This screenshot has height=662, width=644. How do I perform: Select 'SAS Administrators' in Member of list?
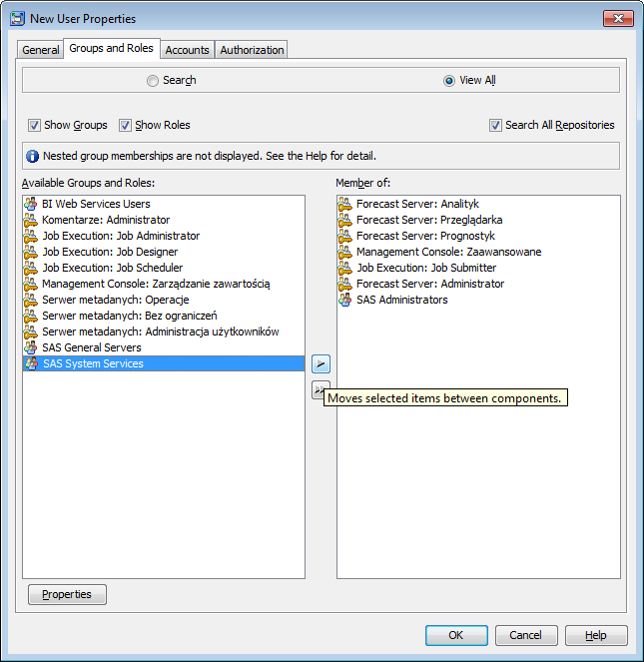coord(478,301)
